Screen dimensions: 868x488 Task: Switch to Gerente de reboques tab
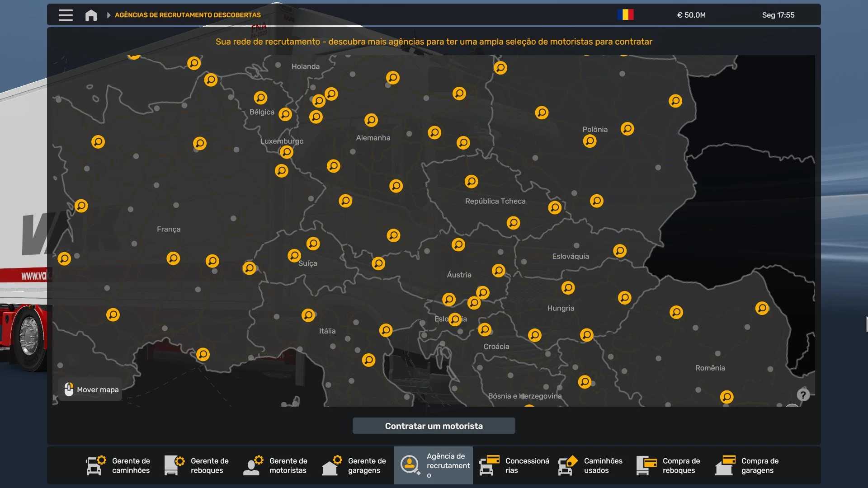tap(197, 465)
